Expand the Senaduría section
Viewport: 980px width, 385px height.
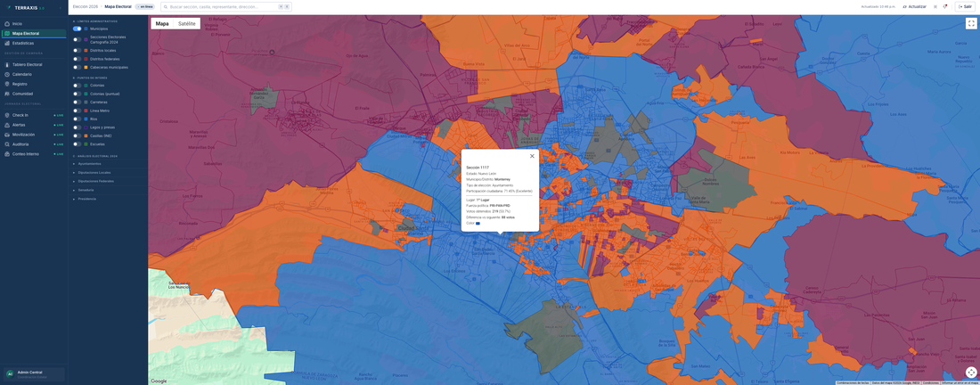pyautogui.click(x=109, y=190)
